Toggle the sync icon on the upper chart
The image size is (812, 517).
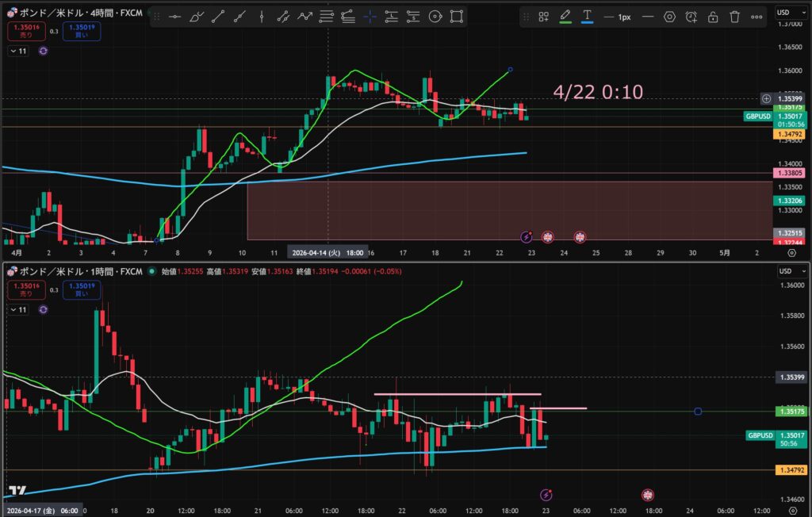pyautogui.click(x=43, y=51)
